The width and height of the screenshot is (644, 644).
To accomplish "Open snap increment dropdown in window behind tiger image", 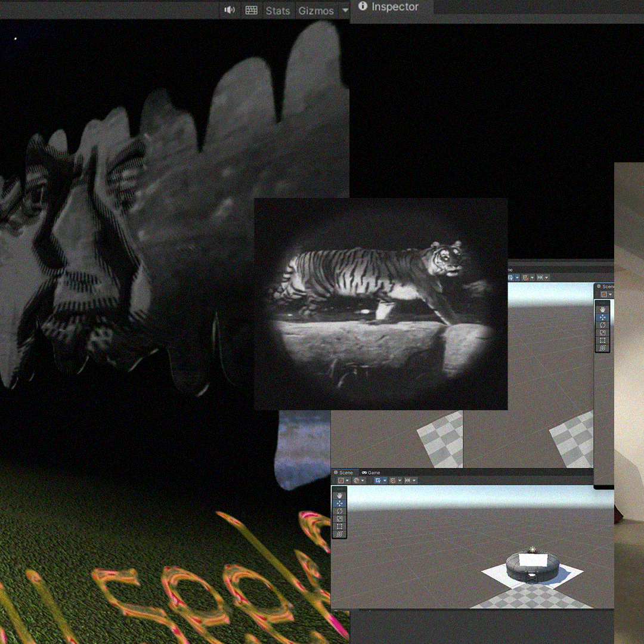I will pos(547,278).
